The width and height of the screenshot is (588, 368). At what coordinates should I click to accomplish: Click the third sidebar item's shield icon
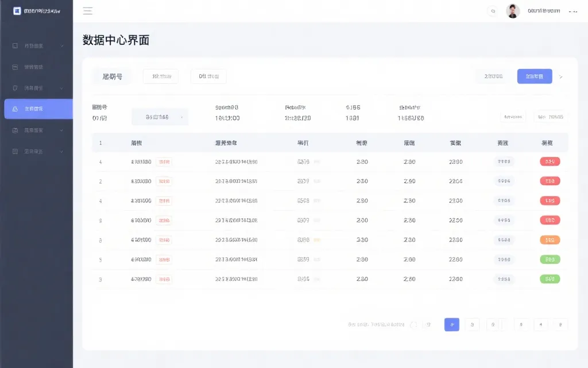(16, 88)
